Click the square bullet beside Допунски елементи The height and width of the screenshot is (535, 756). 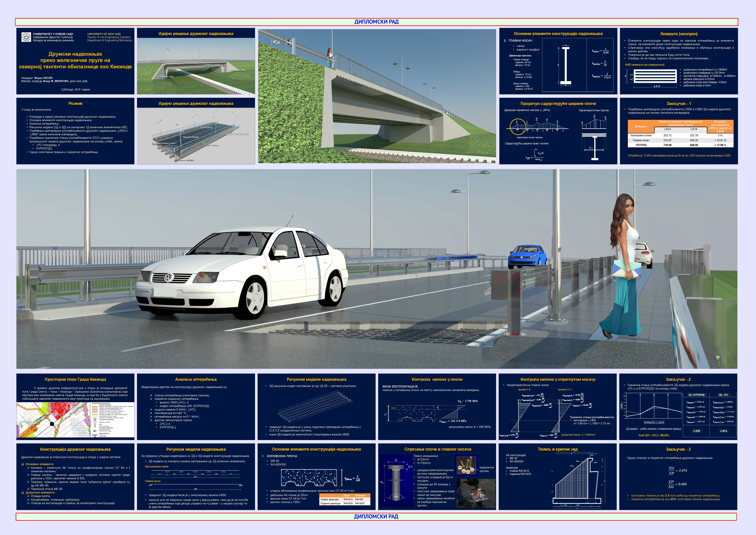[23, 492]
